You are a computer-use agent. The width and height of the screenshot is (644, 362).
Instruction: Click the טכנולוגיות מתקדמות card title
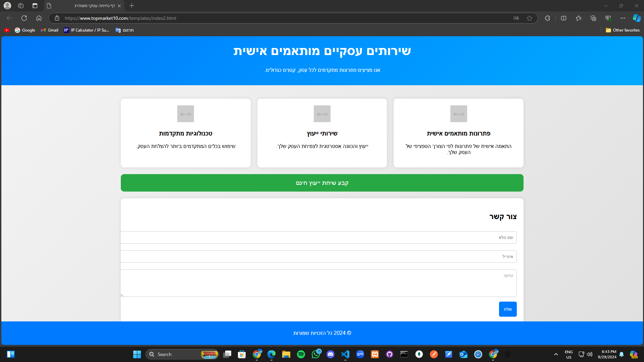point(186,133)
